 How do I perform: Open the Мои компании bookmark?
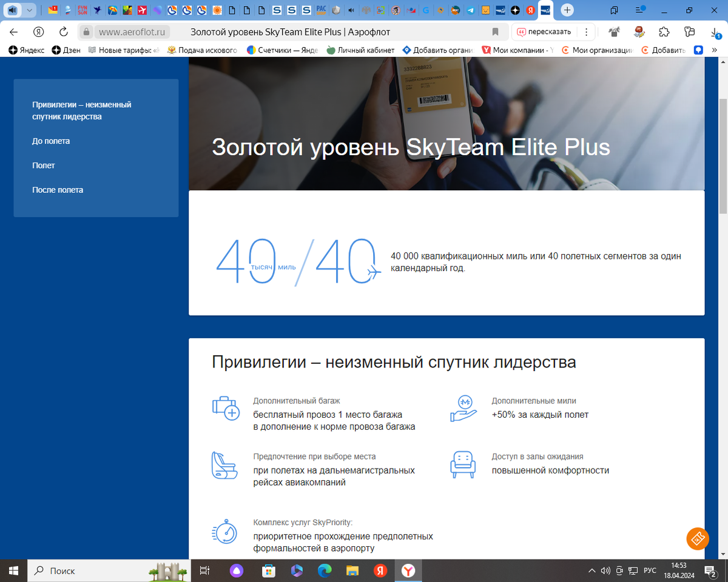click(517, 50)
